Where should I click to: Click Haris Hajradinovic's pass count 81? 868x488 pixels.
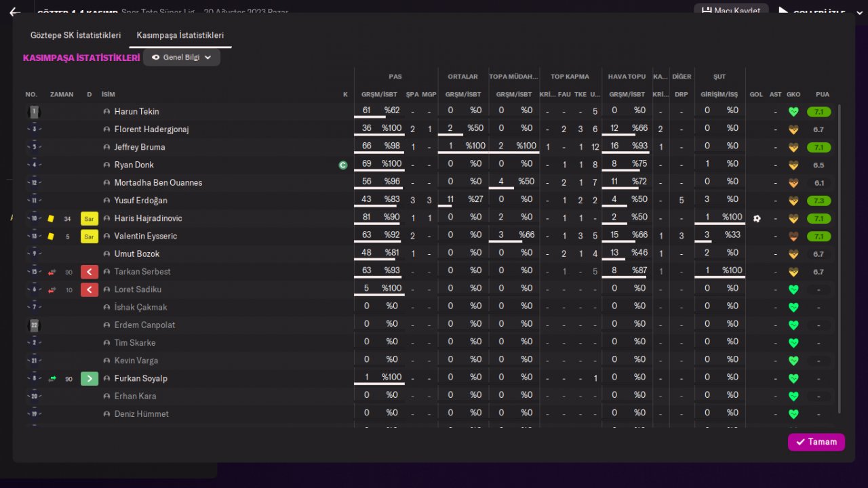point(367,217)
